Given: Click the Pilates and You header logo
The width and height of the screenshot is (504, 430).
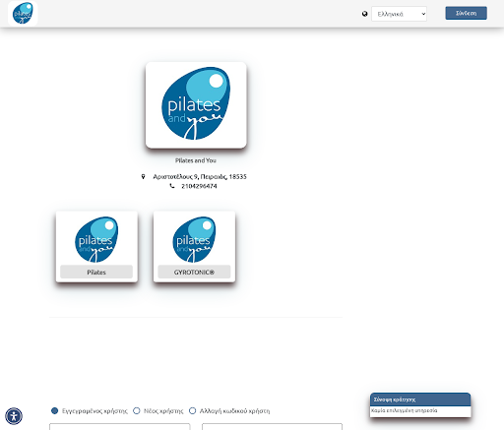Looking at the screenshot, I should (x=23, y=14).
